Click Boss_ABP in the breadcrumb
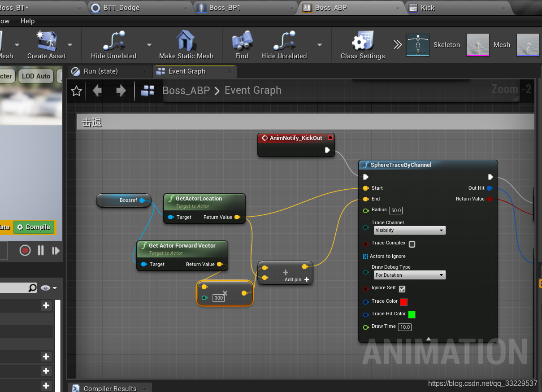542x392 pixels. (x=186, y=91)
